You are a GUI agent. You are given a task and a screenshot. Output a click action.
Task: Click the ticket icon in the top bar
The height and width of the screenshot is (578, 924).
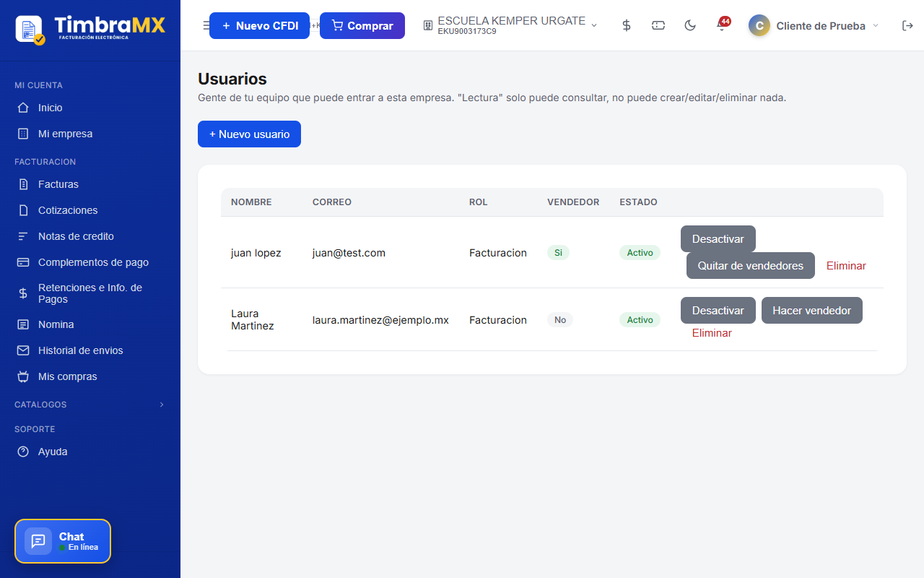pyautogui.click(x=658, y=25)
